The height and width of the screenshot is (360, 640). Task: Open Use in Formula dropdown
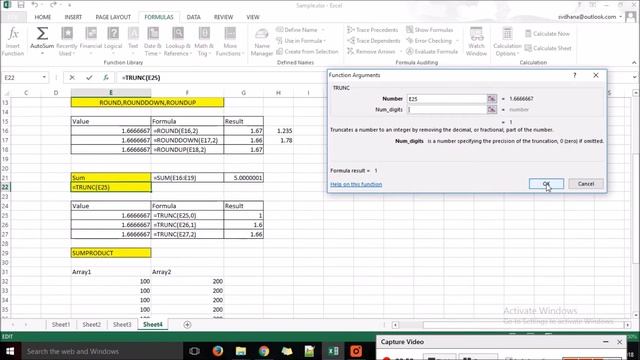click(301, 41)
